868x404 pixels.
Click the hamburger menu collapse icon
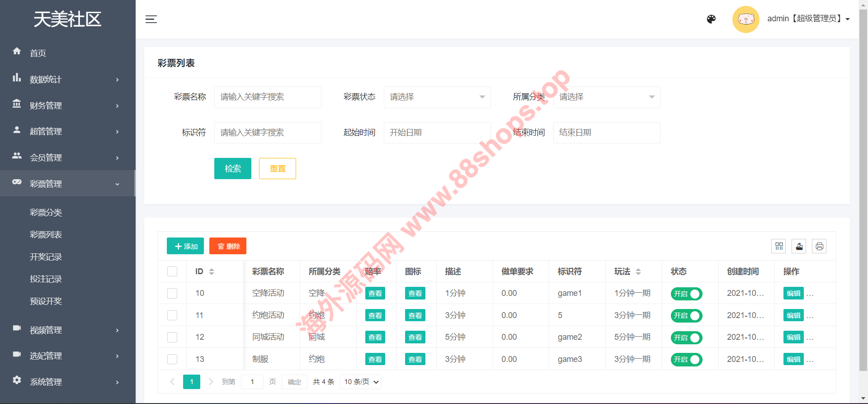click(x=151, y=19)
